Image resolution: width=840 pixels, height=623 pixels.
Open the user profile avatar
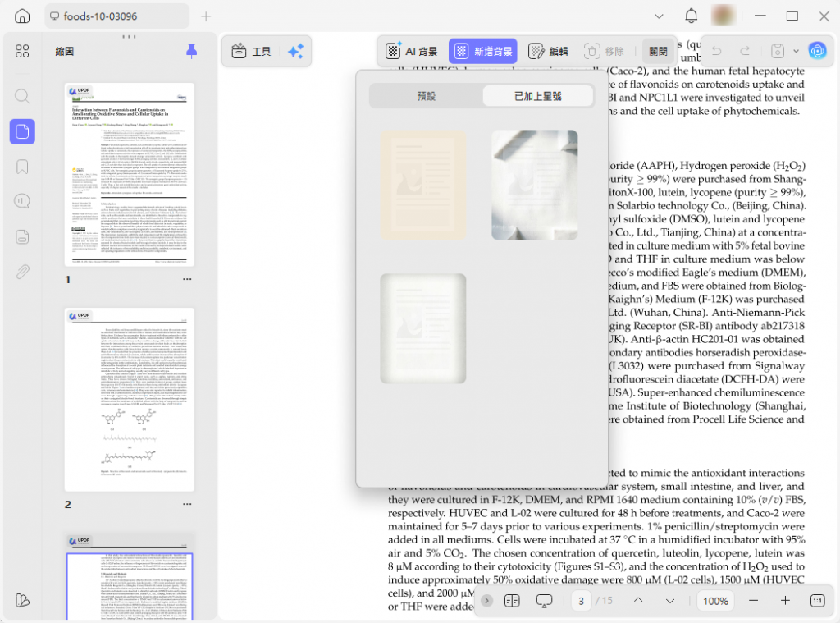click(724, 16)
